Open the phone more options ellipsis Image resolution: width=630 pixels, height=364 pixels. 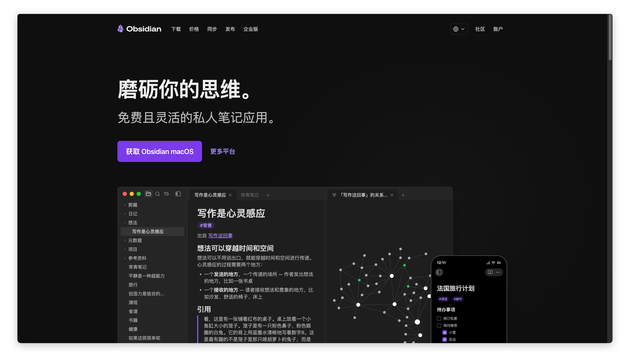(x=498, y=272)
